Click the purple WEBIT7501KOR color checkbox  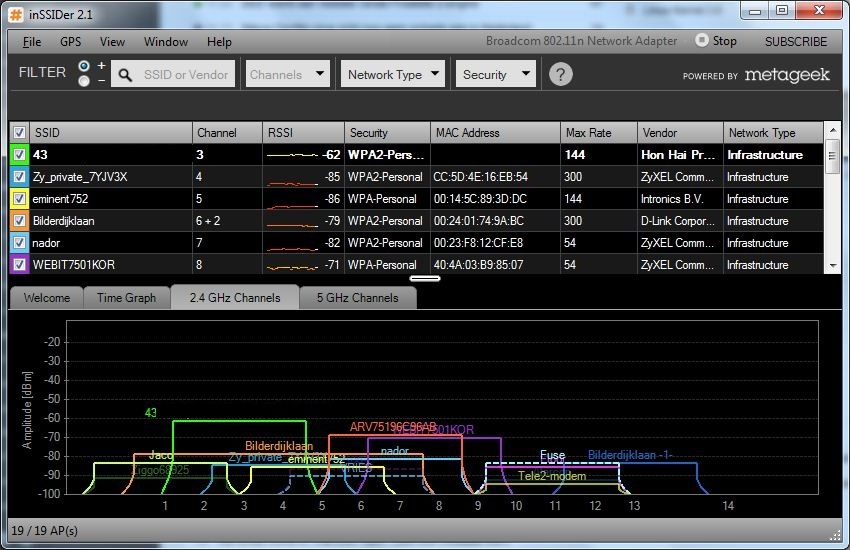pos(19,265)
